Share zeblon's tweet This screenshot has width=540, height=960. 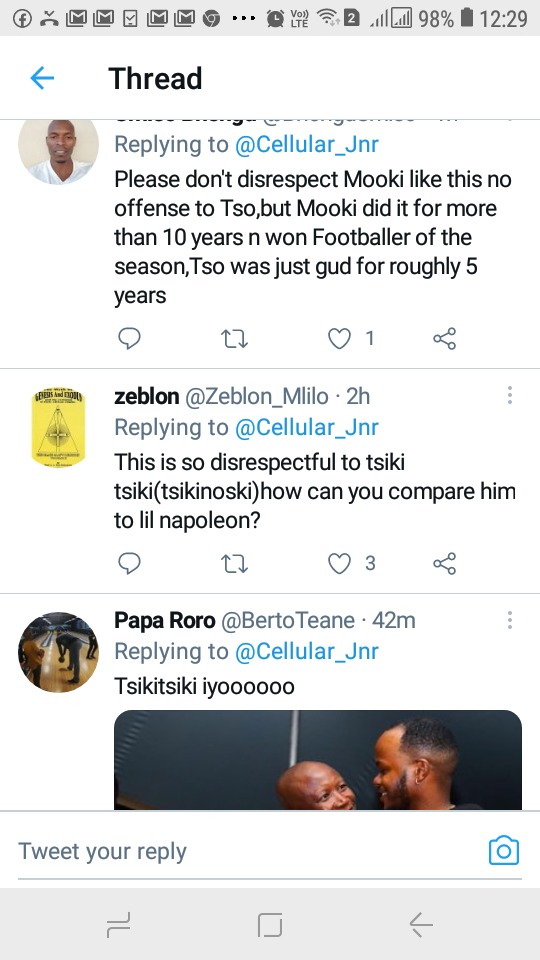[444, 563]
